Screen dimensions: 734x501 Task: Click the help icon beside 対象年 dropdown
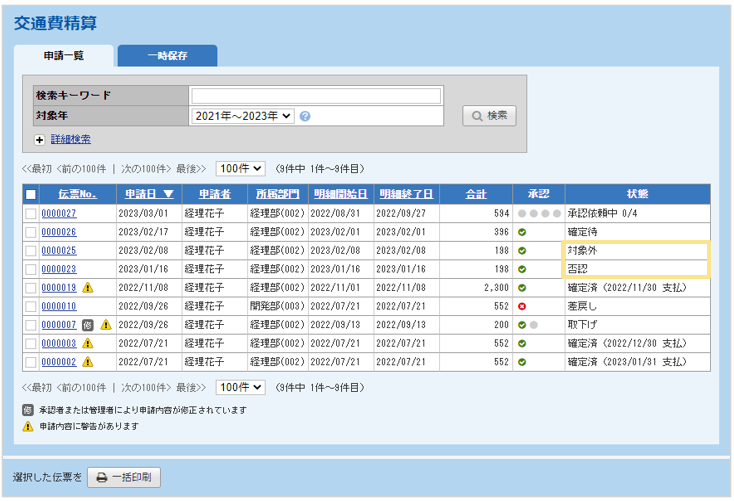pyautogui.click(x=305, y=116)
